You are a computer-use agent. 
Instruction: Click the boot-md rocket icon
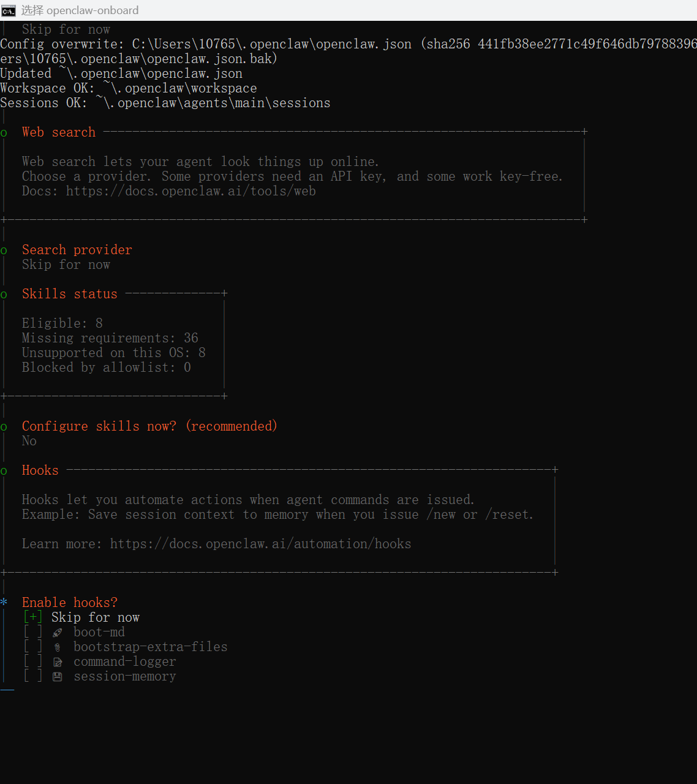tap(58, 633)
